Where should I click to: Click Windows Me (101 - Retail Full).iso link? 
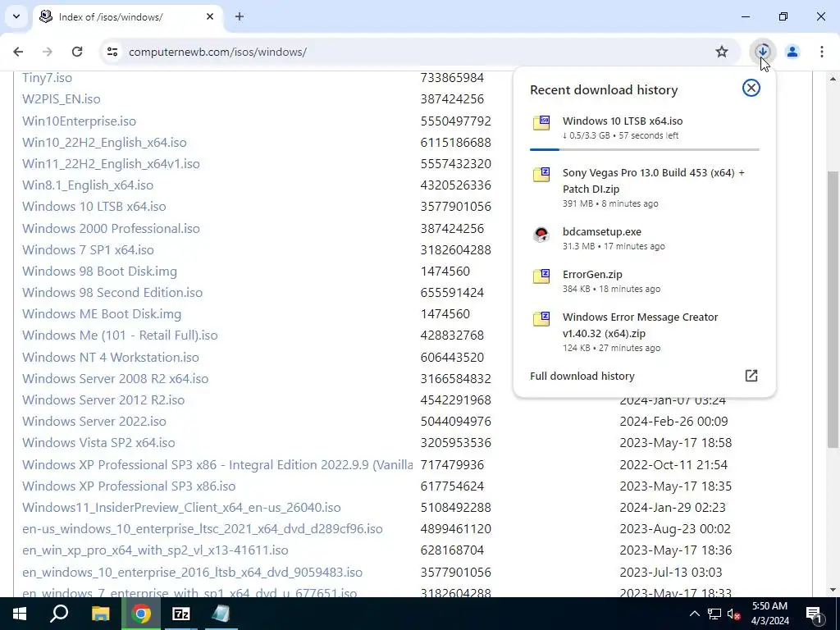[x=120, y=336]
